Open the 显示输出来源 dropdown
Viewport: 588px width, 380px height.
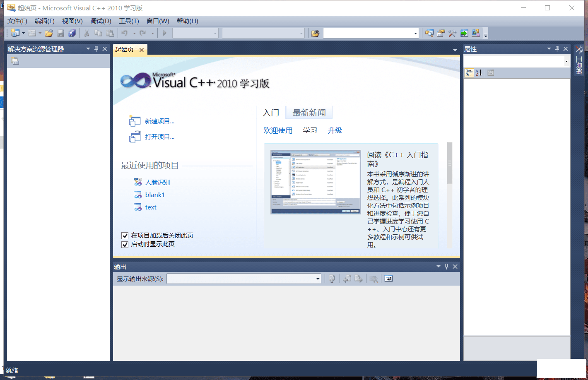point(318,279)
